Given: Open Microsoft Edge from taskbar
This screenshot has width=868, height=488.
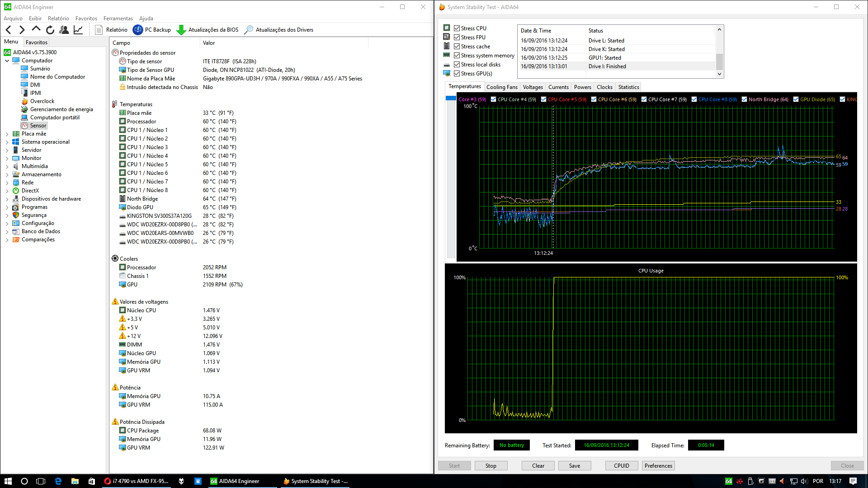Looking at the screenshot, I should (x=58, y=481).
